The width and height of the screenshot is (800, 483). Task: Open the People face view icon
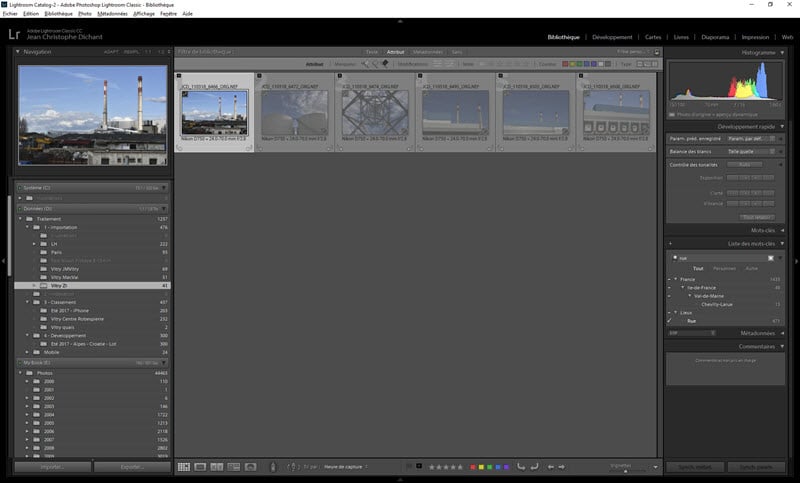251,467
